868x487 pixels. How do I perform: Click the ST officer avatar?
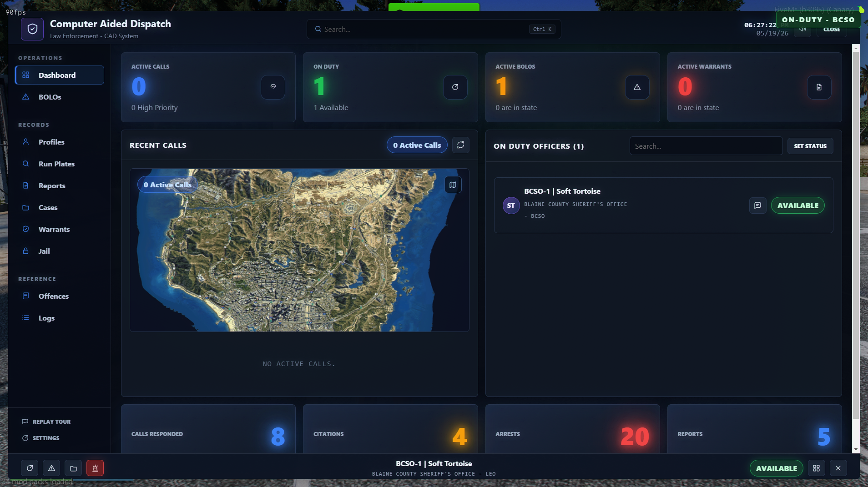511,206
